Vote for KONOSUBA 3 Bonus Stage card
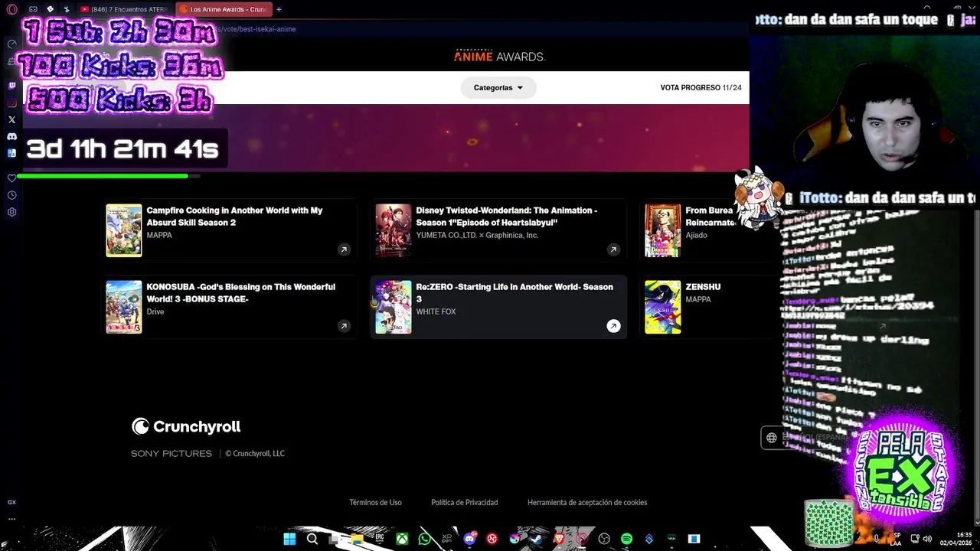Viewport: 980px width, 551px height. [x=229, y=307]
